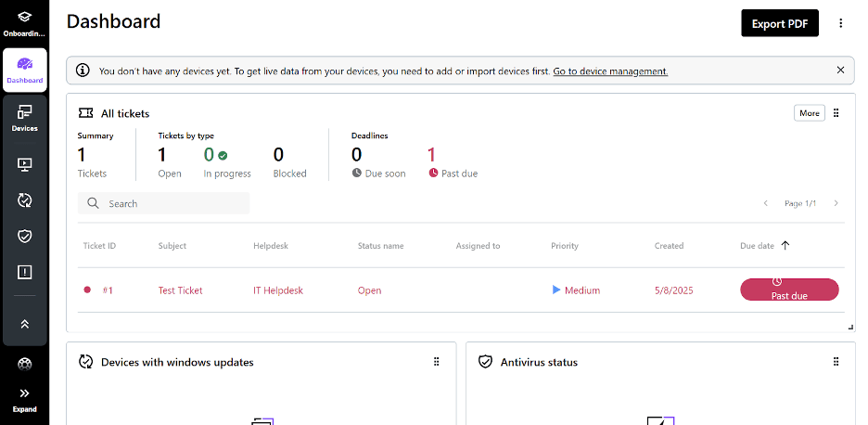Open the alerts exclamation sidebar icon

click(24, 272)
